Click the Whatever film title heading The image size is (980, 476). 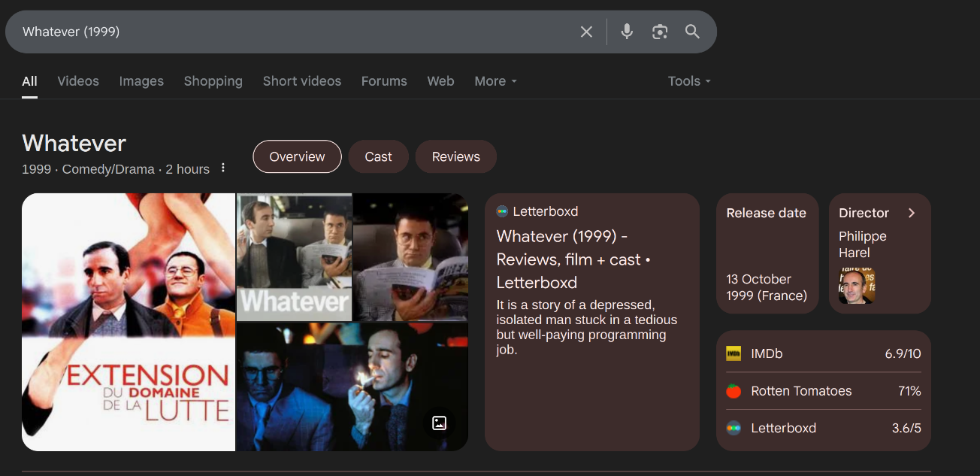(74, 143)
